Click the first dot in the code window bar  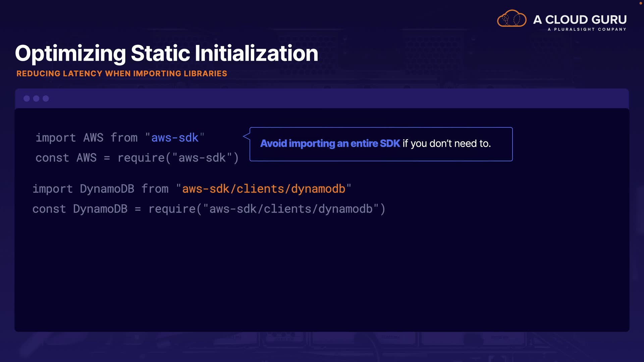pos(26,99)
